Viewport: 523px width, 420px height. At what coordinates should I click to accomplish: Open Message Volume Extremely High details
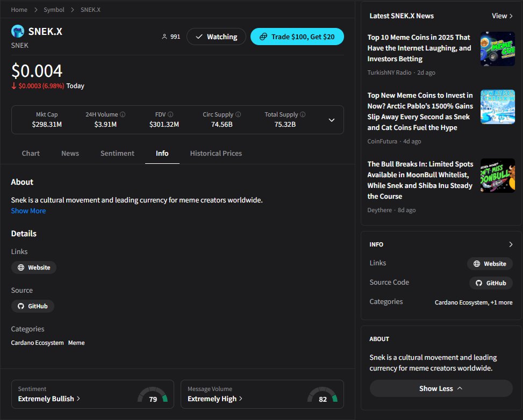pos(215,399)
